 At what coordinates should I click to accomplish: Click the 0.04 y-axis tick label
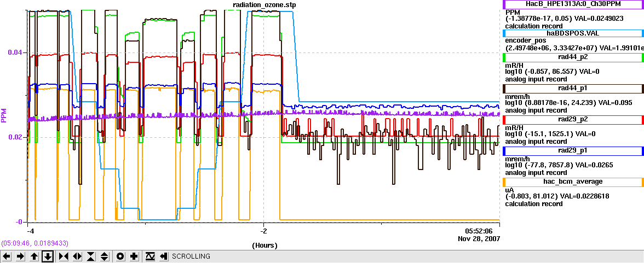[x=15, y=52]
